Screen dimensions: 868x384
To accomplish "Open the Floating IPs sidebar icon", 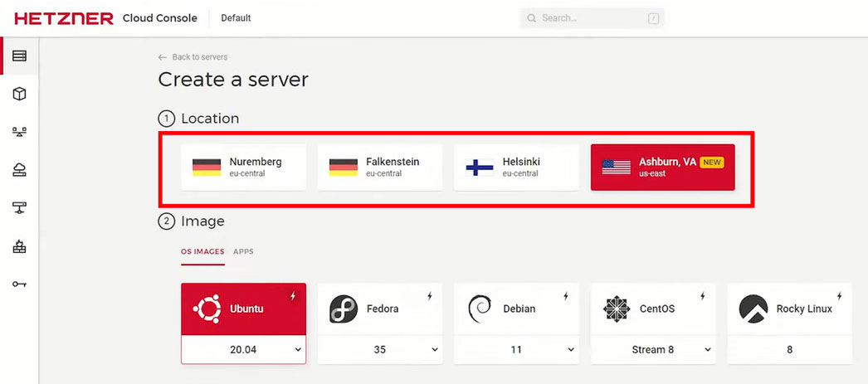I will point(19,170).
